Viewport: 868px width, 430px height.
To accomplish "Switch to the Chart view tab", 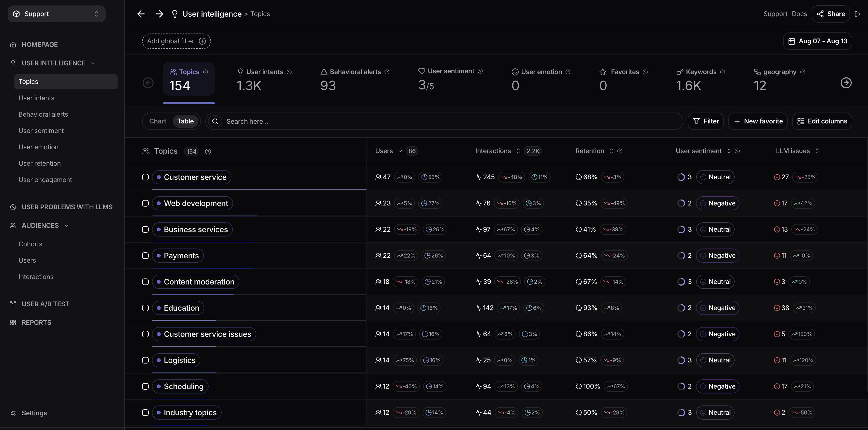I will pyautogui.click(x=158, y=121).
